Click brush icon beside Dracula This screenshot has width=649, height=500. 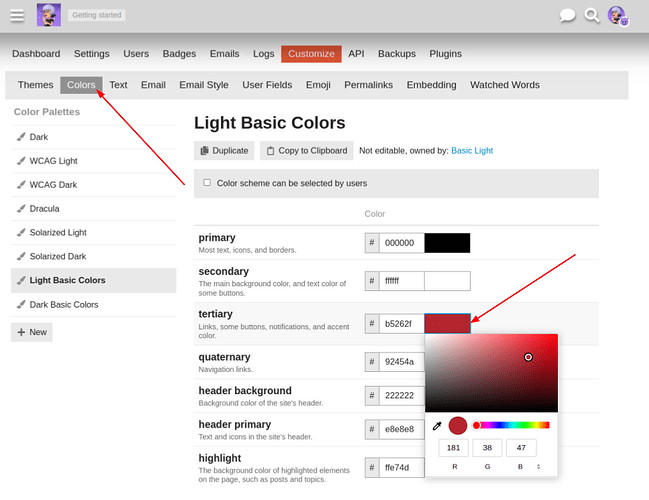[21, 209]
